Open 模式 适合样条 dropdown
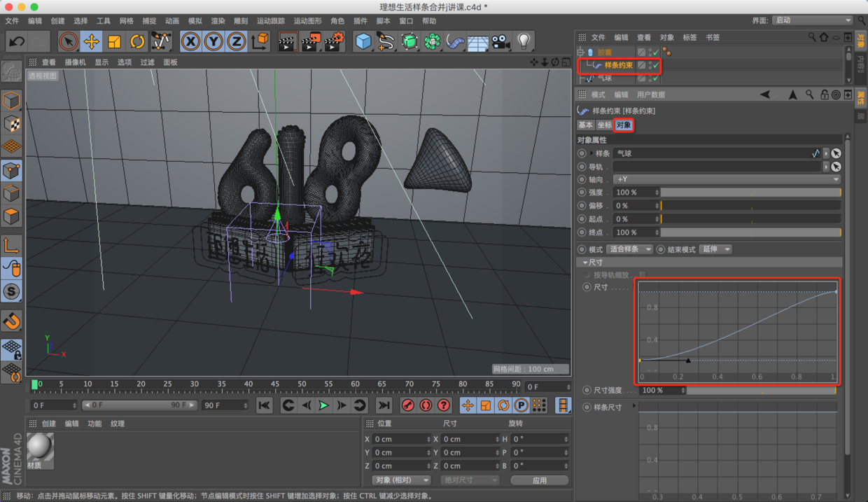The height and width of the screenshot is (502, 868). 629,249
